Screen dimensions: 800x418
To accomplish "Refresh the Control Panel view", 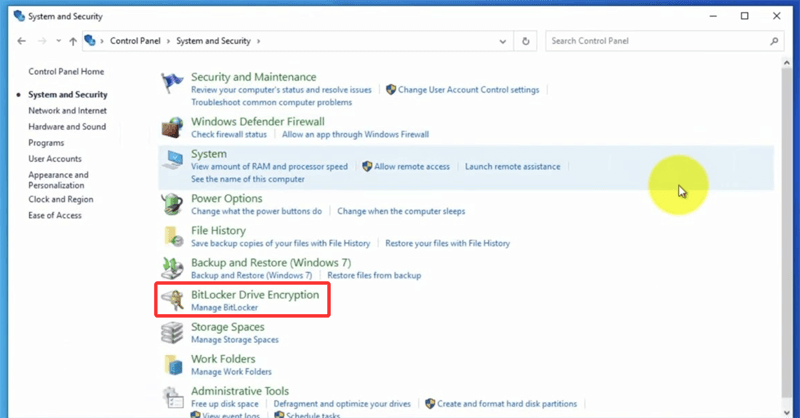I will 526,41.
